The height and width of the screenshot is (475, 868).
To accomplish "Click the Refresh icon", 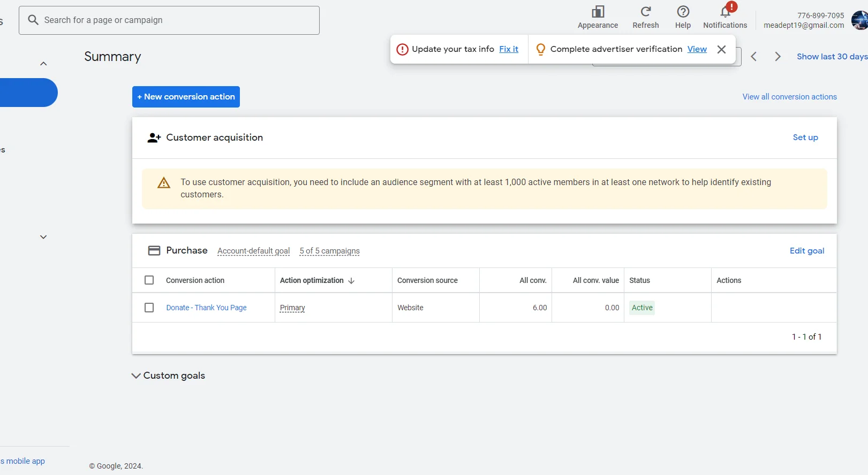I will click(645, 12).
